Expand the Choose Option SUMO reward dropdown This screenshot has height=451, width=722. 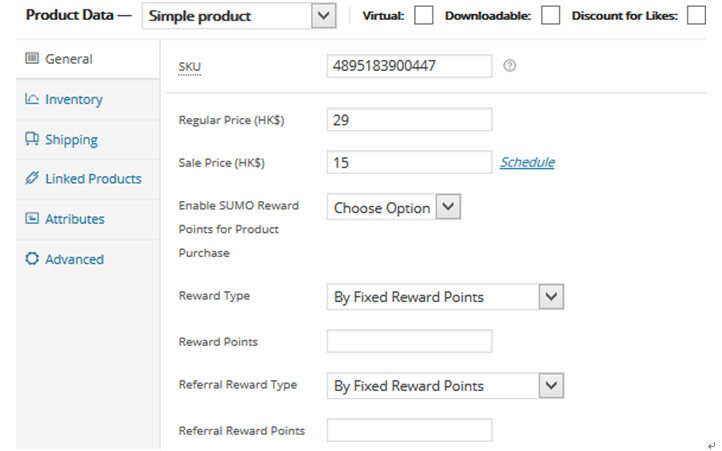tap(394, 207)
